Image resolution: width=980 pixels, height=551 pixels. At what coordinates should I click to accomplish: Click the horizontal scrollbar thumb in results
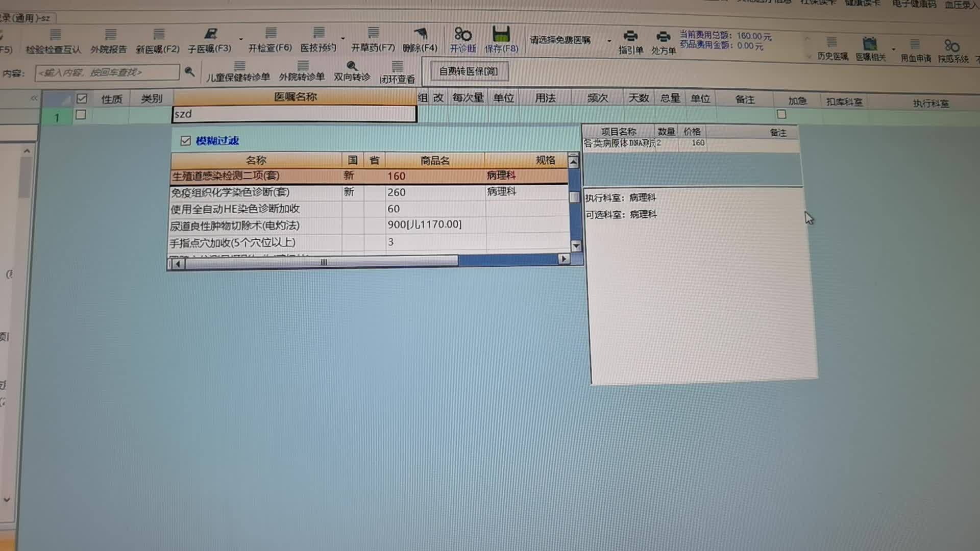click(x=323, y=262)
